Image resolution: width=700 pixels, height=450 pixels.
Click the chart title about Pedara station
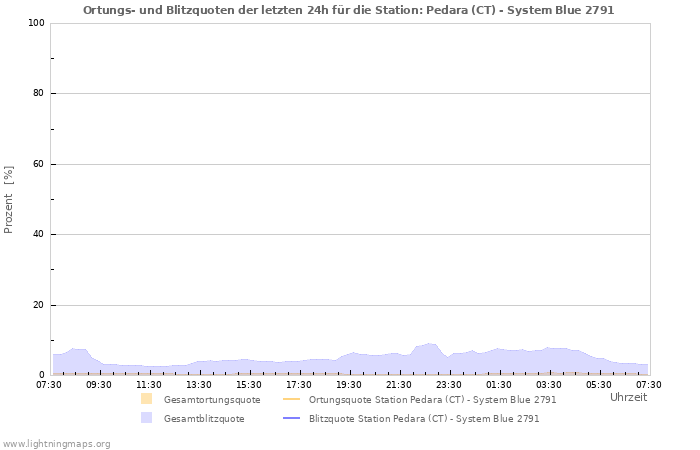pos(348,10)
